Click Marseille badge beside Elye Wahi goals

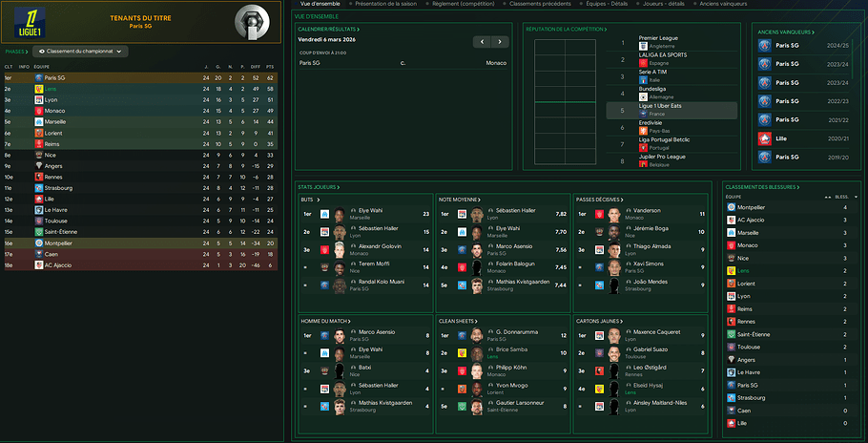click(325, 214)
